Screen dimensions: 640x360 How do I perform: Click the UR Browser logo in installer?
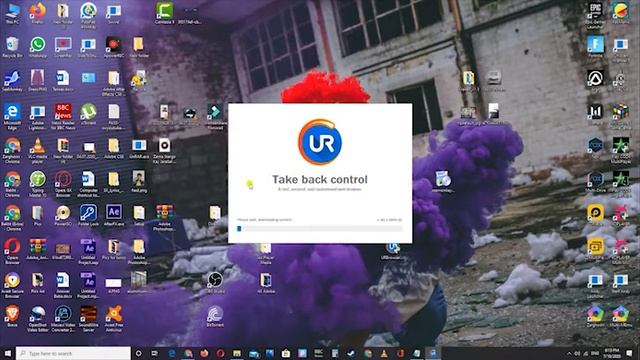tap(320, 142)
